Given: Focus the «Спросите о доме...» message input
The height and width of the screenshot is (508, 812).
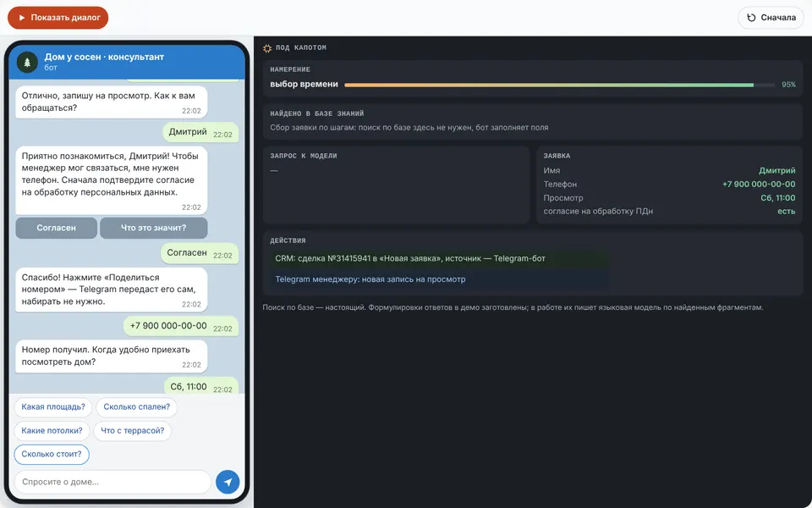Looking at the screenshot, I should click(x=112, y=482).
